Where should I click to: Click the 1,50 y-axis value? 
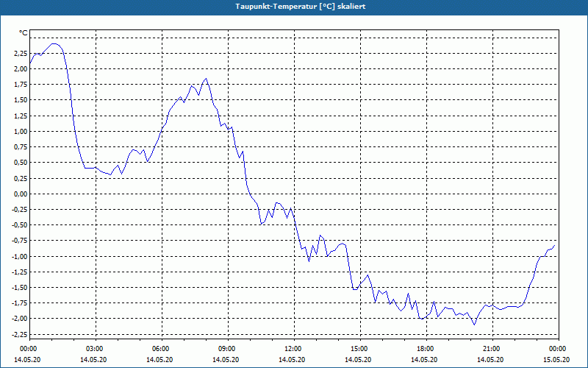21,100
